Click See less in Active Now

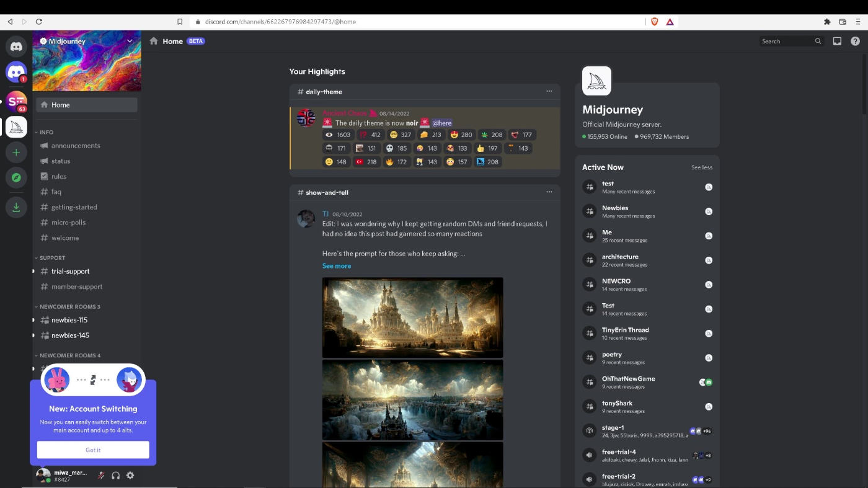[x=702, y=167]
